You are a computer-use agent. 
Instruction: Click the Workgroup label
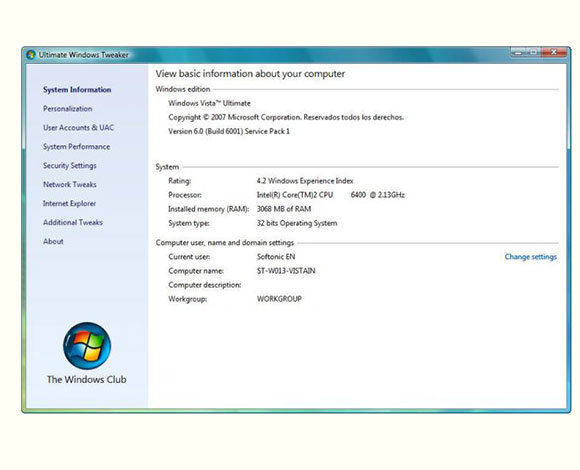click(x=188, y=299)
